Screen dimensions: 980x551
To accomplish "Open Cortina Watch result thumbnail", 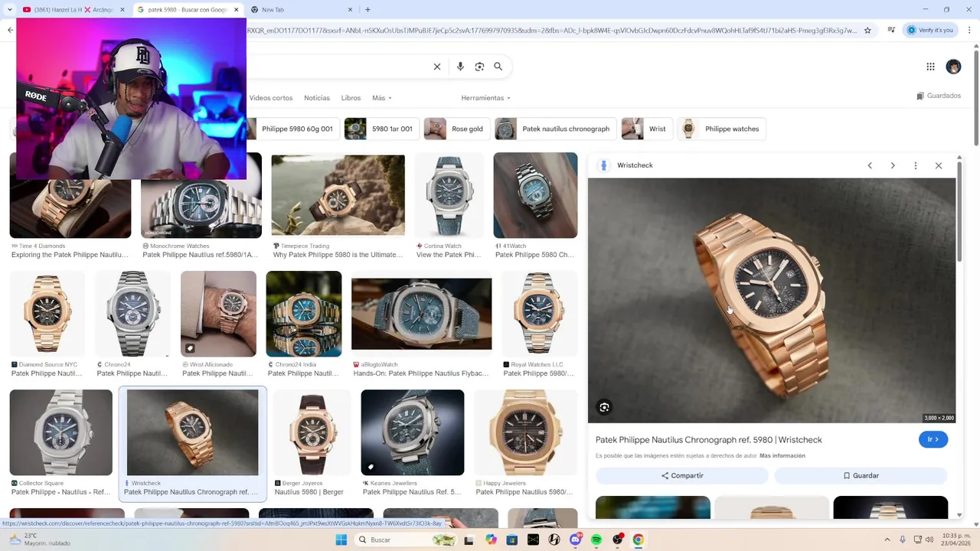I will tap(449, 195).
